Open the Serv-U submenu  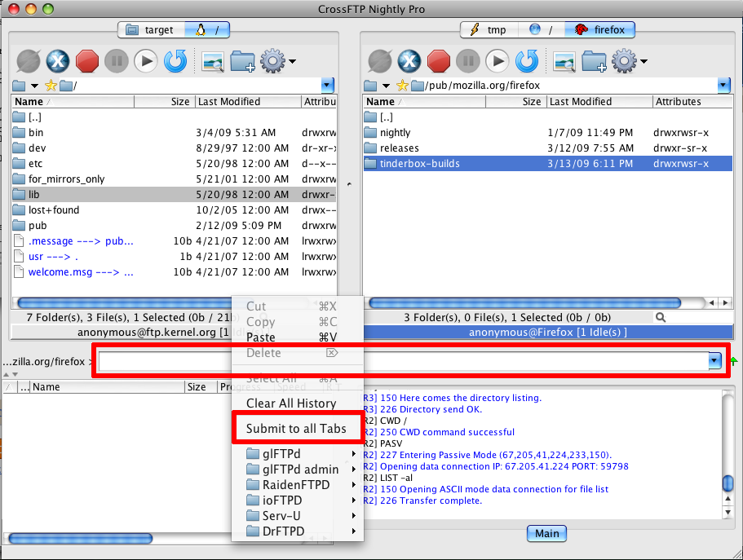297,515
